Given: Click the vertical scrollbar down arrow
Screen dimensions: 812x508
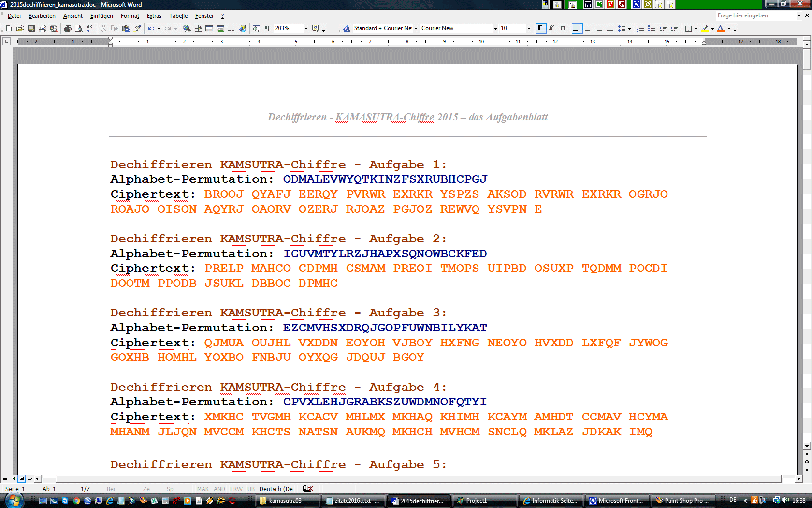Looking at the screenshot, I should coord(807,446).
